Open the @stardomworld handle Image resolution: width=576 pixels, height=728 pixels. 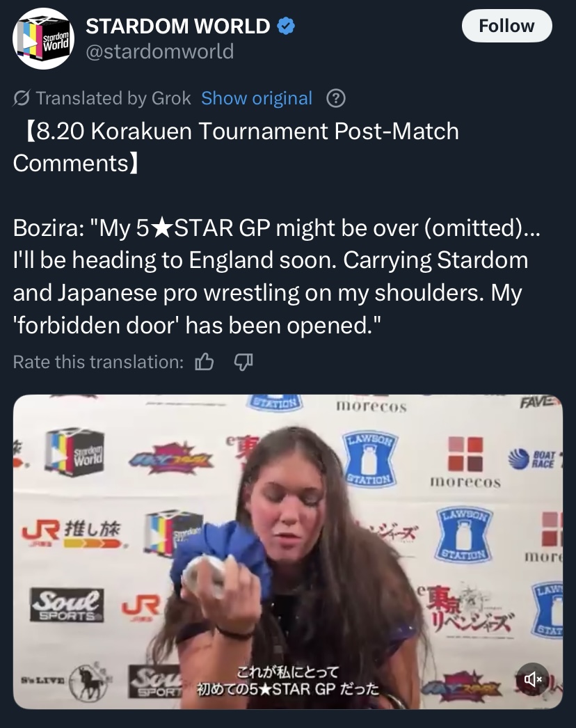pos(160,52)
